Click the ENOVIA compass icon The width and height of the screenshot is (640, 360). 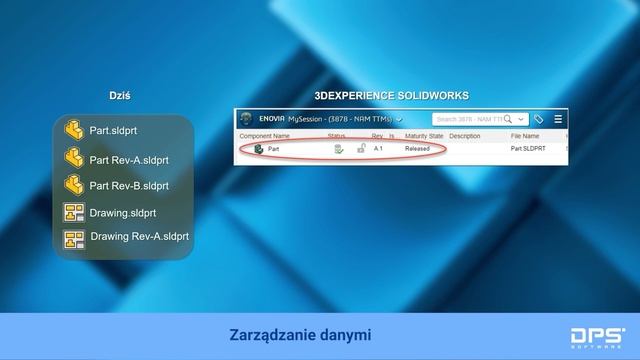click(246, 119)
